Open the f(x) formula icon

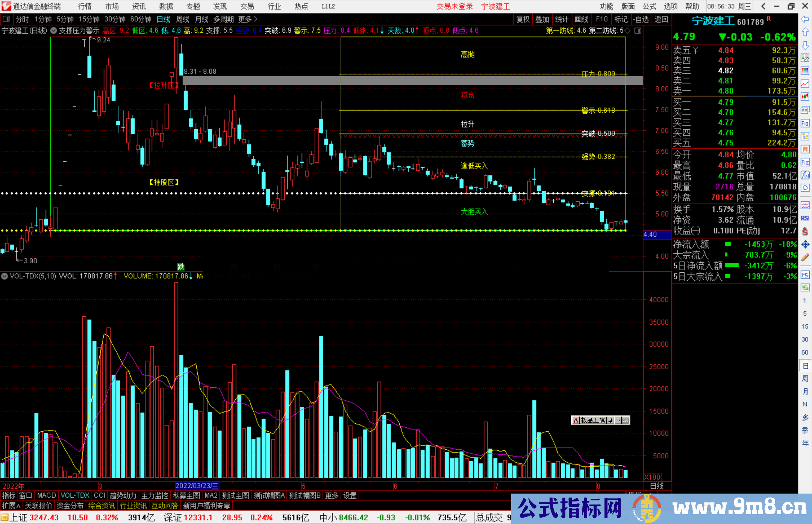805,175
